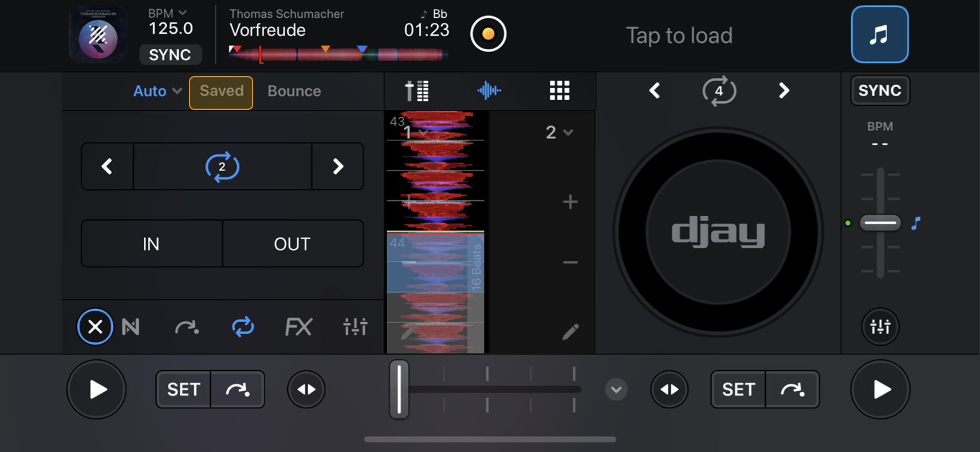Image resolution: width=980 pixels, height=452 pixels.
Task: Expand the BPM dropdown on deck 1
Action: click(167, 13)
